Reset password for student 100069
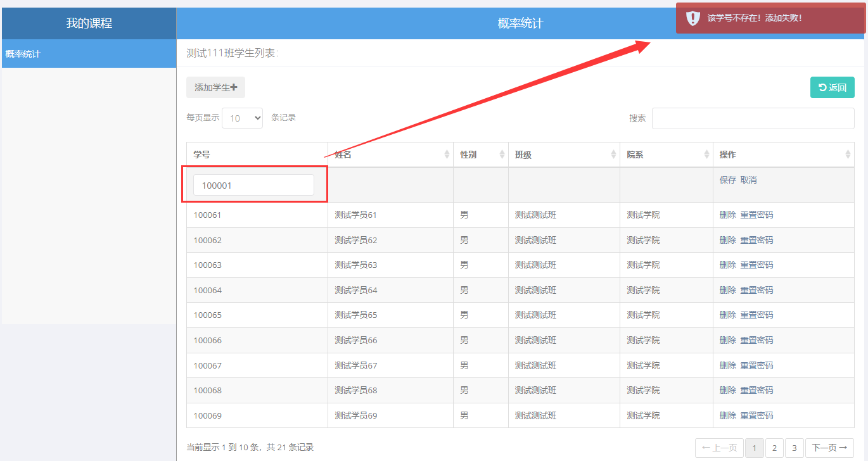Viewport: 868px width, 461px height. (757, 415)
